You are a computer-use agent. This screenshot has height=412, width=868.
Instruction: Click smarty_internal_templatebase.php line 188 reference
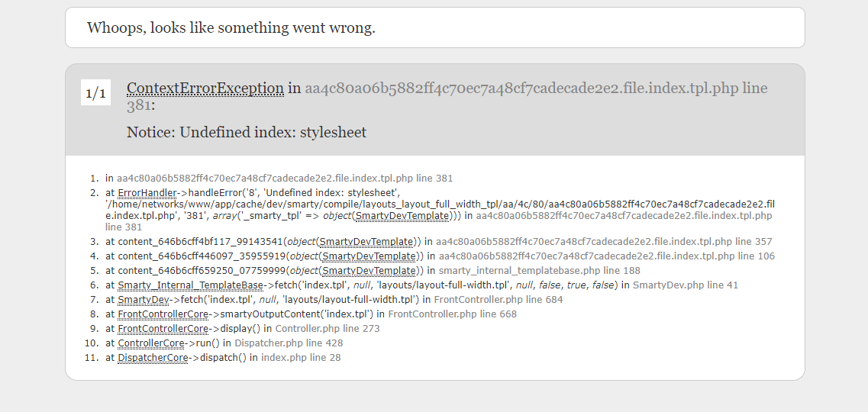click(539, 270)
